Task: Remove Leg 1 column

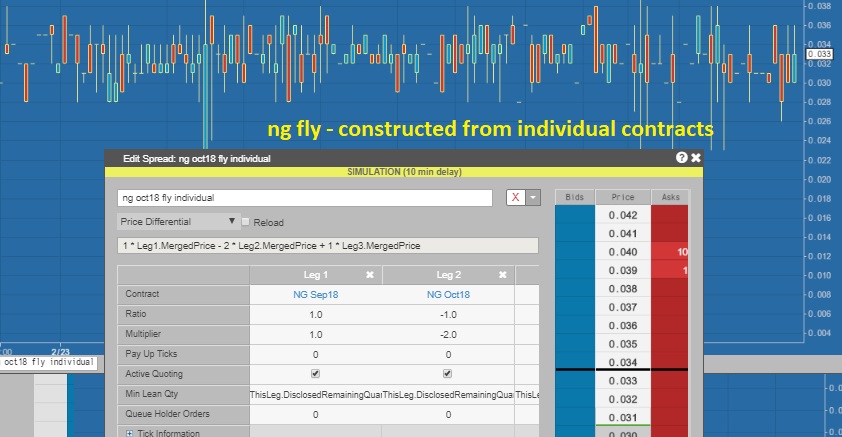Action: 370,275
